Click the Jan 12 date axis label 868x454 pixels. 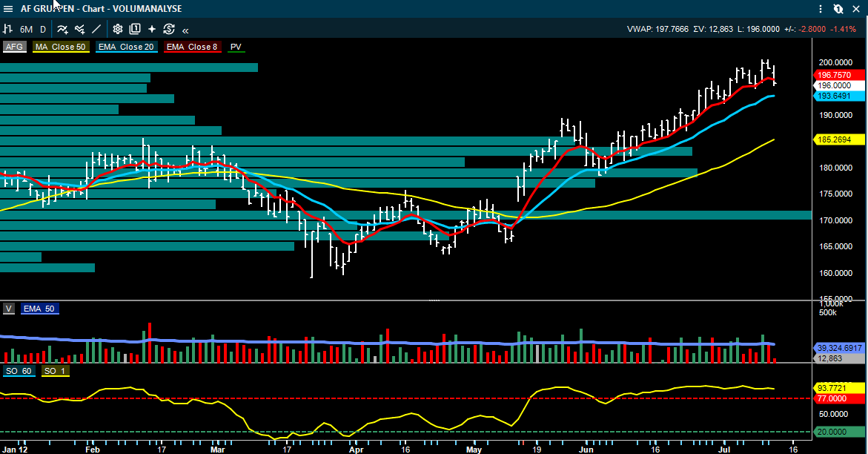pyautogui.click(x=15, y=450)
